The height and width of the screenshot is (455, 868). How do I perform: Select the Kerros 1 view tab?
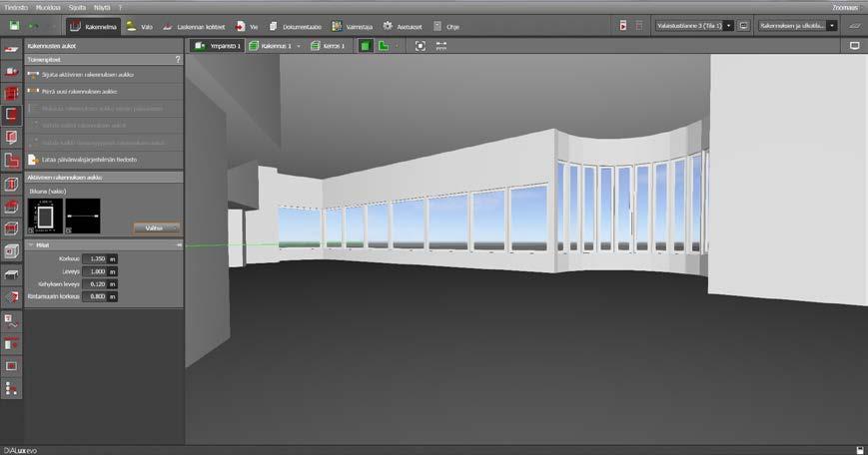pyautogui.click(x=329, y=46)
